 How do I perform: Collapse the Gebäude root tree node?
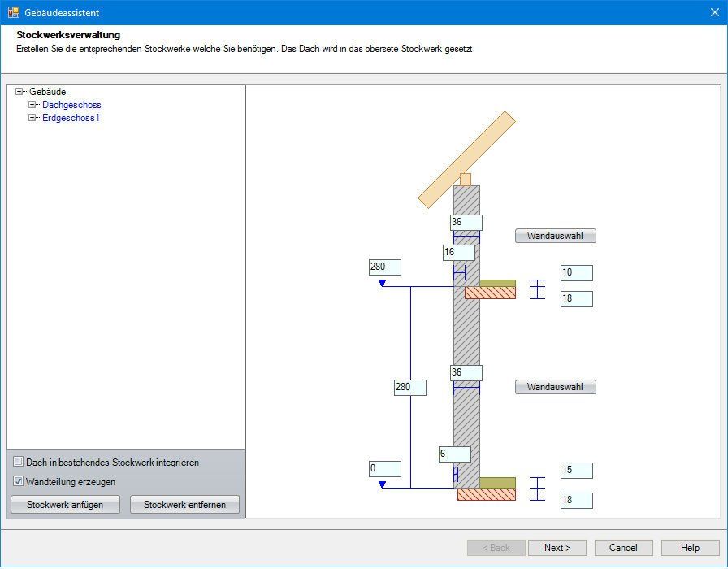20,92
